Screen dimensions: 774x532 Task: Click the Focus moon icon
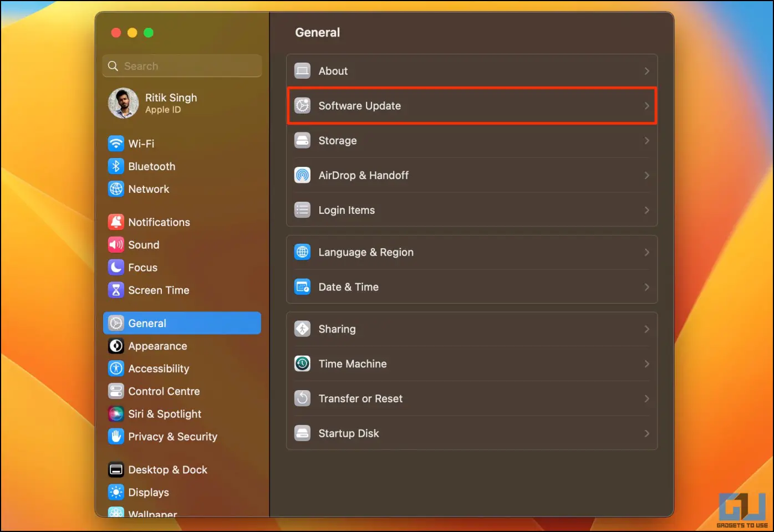(116, 268)
